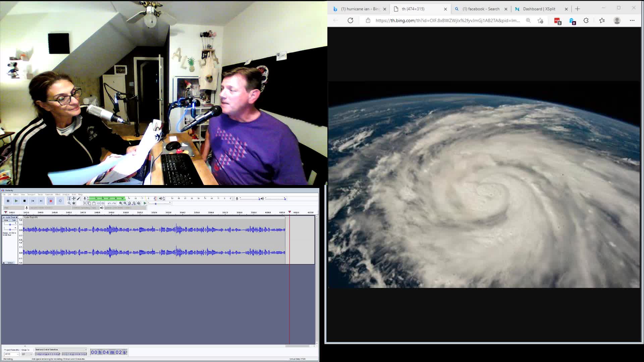Click the playback meter speaker icon

coord(161,198)
